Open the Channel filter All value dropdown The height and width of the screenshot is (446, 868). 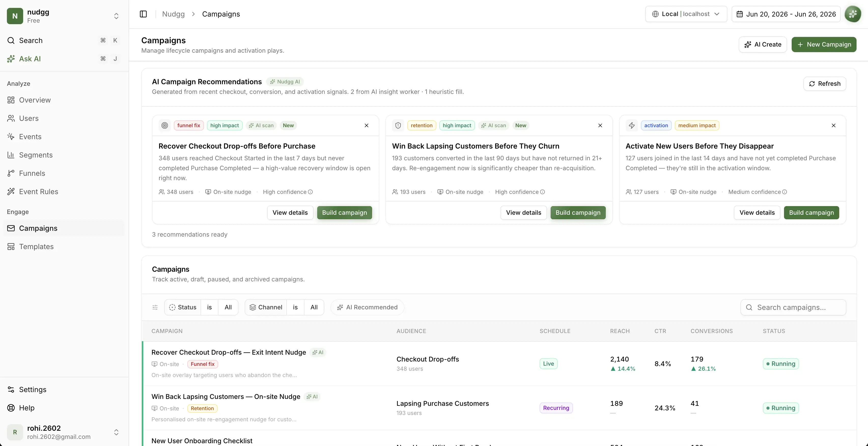(314, 307)
